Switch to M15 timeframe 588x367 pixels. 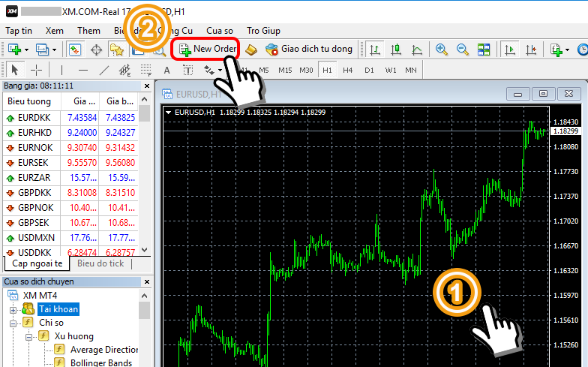click(285, 71)
